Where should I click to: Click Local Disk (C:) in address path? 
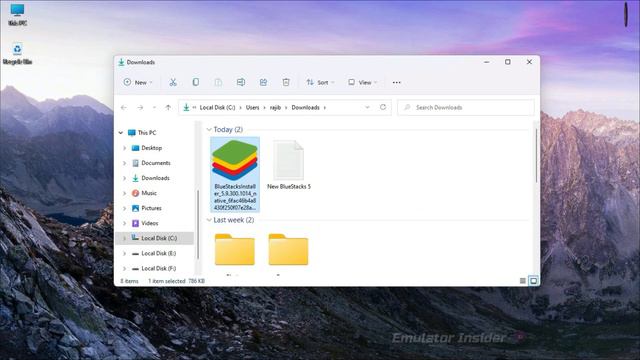[217, 107]
